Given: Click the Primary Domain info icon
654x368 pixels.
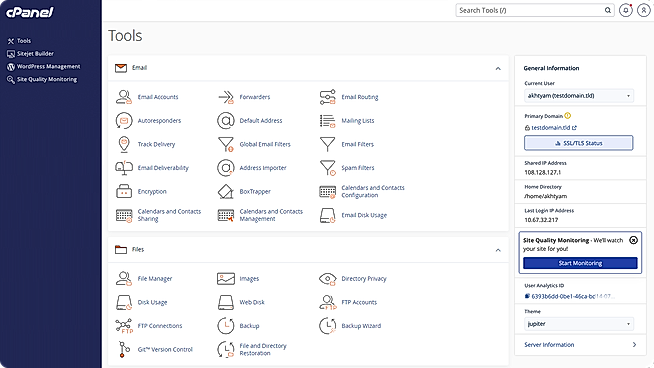Looking at the screenshot, I should (x=568, y=116).
